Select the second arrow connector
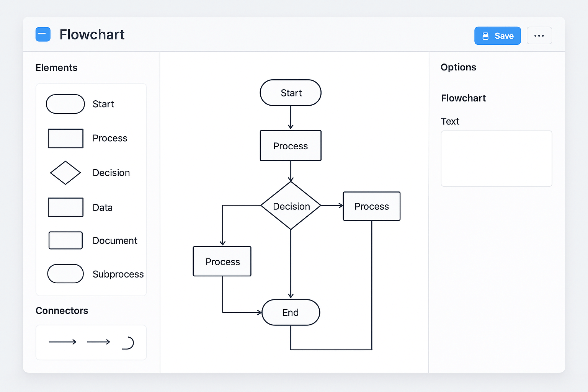Image resolution: width=588 pixels, height=392 pixels. [x=98, y=342]
